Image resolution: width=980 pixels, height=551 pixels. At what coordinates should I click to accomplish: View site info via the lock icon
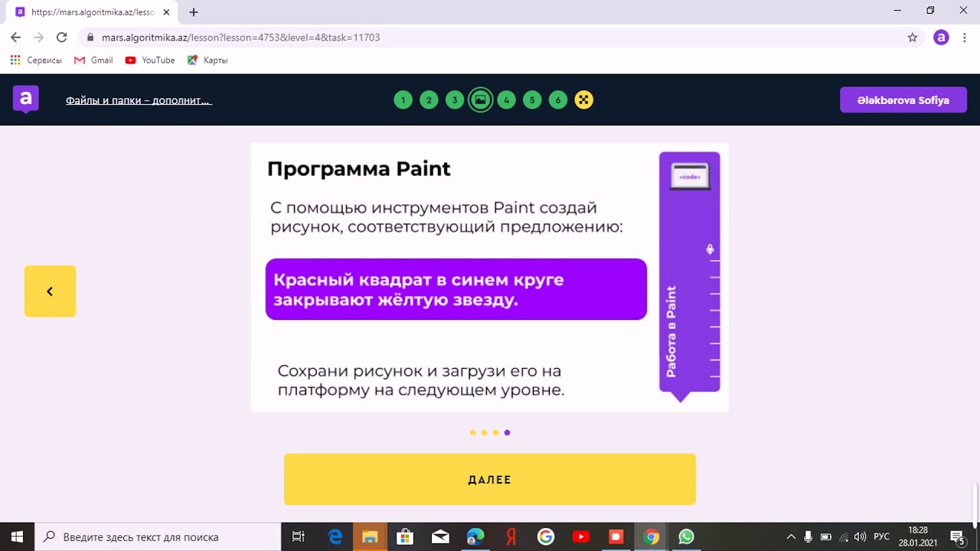(x=90, y=37)
